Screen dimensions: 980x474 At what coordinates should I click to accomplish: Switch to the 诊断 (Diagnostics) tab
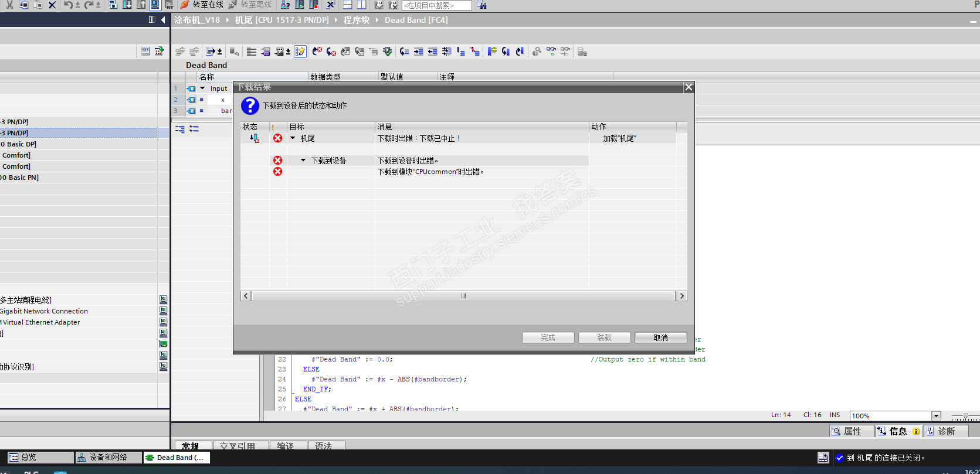pyautogui.click(x=946, y=431)
